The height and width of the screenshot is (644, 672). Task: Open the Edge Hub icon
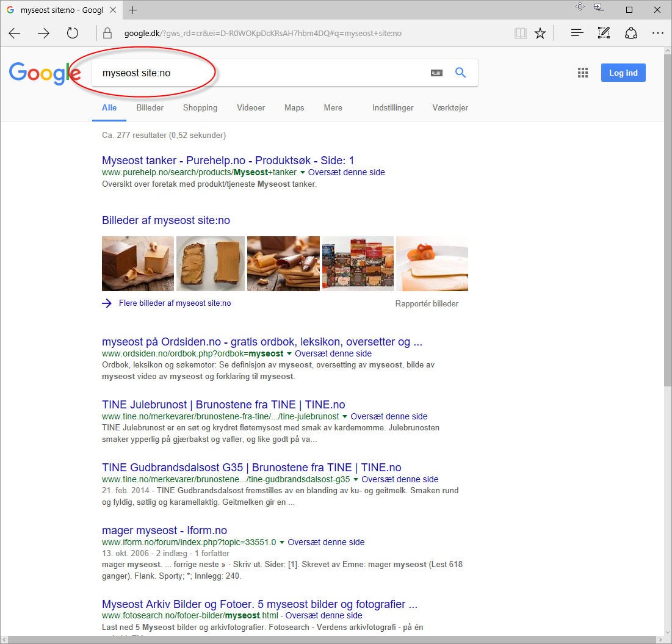576,34
